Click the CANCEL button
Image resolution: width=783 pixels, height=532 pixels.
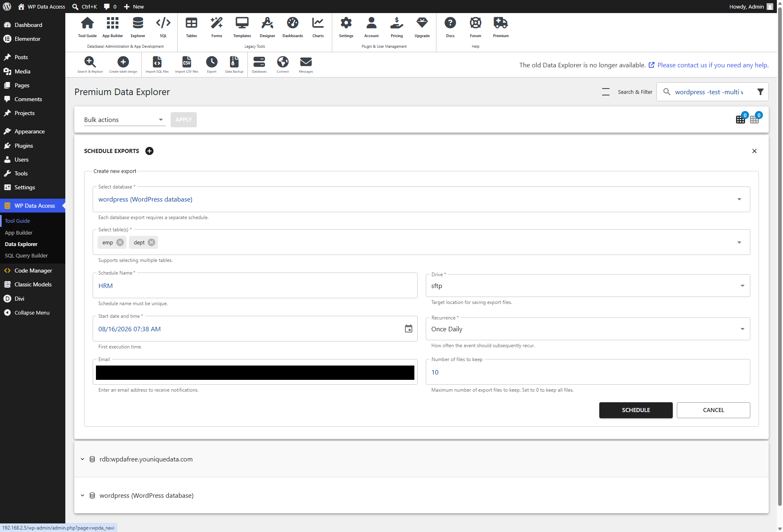713,410
